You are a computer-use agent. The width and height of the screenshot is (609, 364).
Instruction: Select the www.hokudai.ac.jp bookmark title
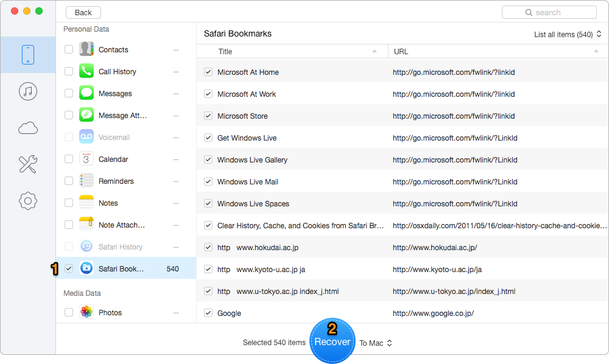click(x=258, y=248)
